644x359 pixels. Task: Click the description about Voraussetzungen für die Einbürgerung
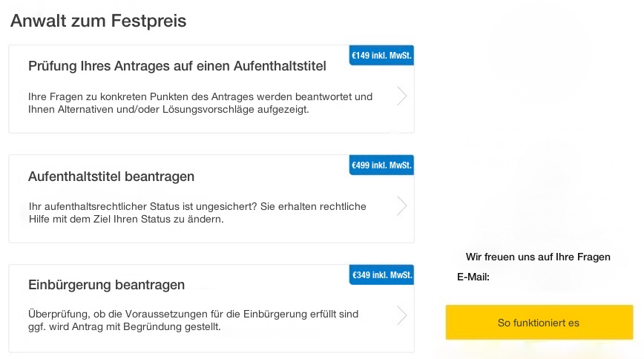tap(193, 314)
